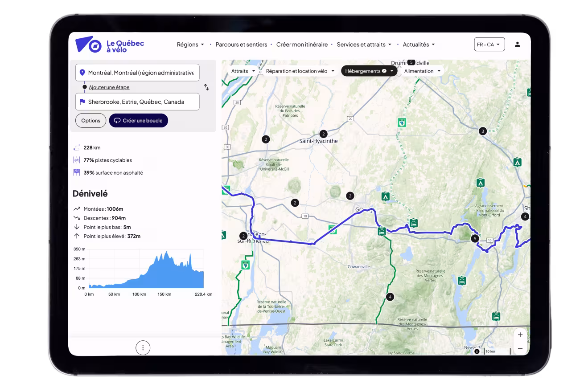Image resolution: width=584 pixels, height=392 pixels.
Task: Open the FR - CA language selector
Action: (489, 44)
